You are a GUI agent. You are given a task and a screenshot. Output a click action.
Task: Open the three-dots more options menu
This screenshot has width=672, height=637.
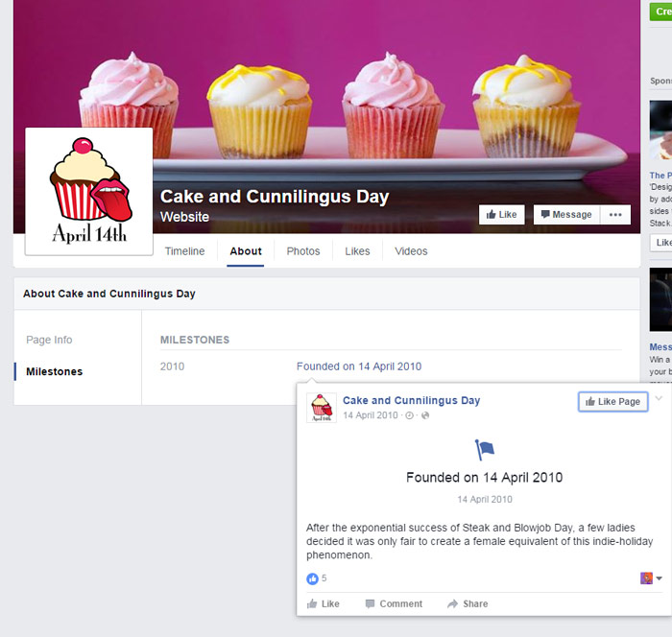(615, 215)
